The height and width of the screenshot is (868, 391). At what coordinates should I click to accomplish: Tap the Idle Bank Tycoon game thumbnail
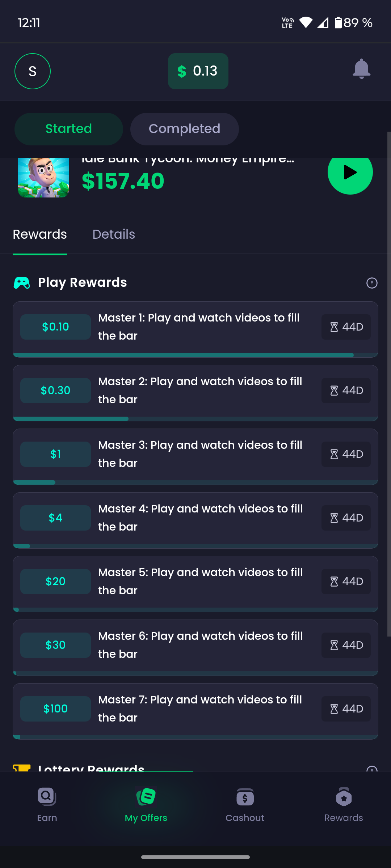click(43, 178)
